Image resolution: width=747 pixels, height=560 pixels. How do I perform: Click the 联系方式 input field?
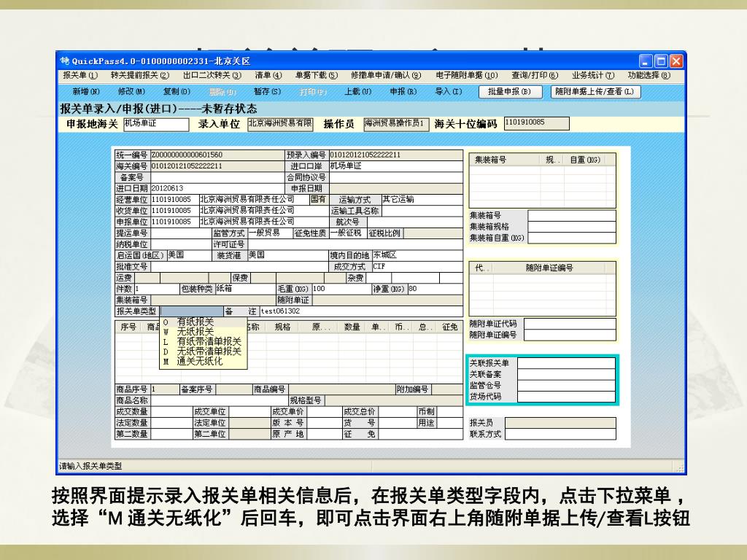(560, 435)
